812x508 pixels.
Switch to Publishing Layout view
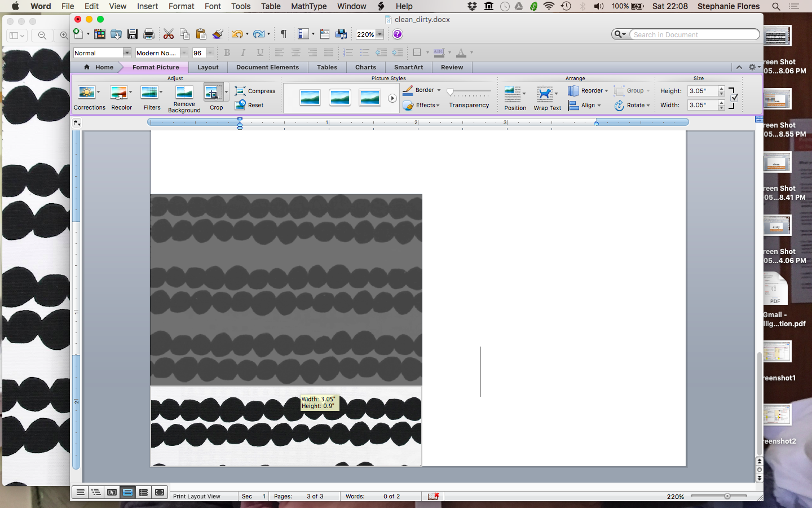pos(112,492)
